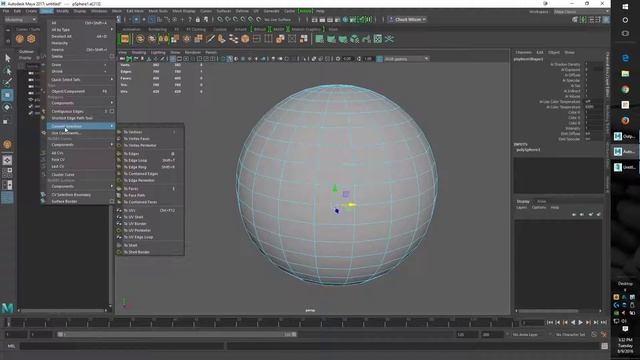Toggle Snap to grids magnet
The width and height of the screenshot is (640, 360).
[x=220, y=20]
